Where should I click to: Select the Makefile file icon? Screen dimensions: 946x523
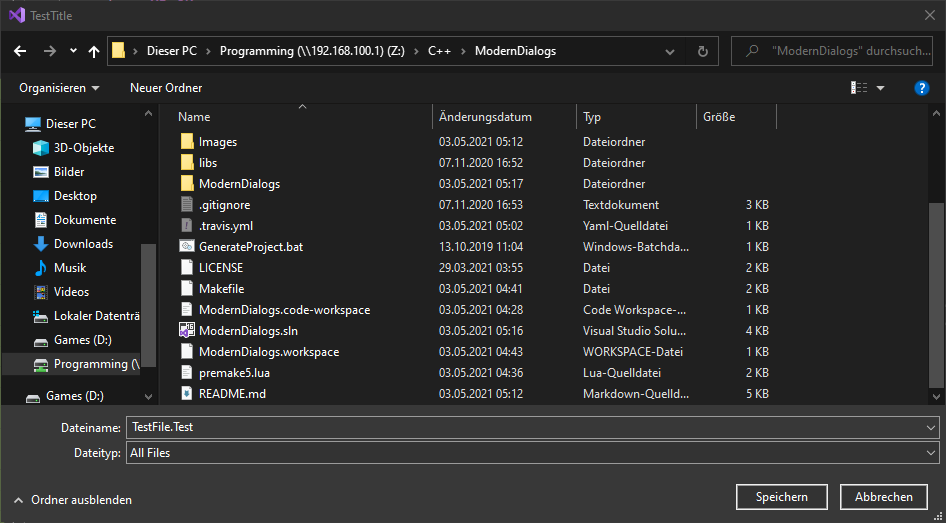[x=187, y=288]
